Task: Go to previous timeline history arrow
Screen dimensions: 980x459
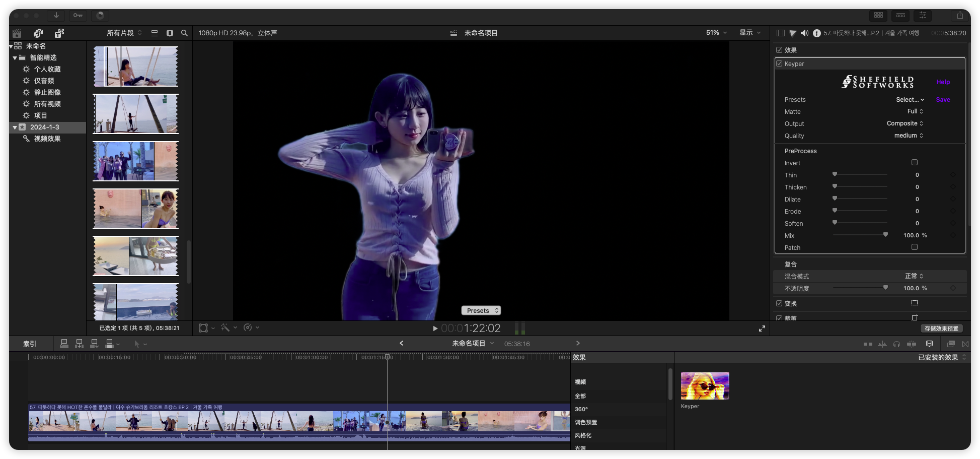Action: pyautogui.click(x=401, y=343)
